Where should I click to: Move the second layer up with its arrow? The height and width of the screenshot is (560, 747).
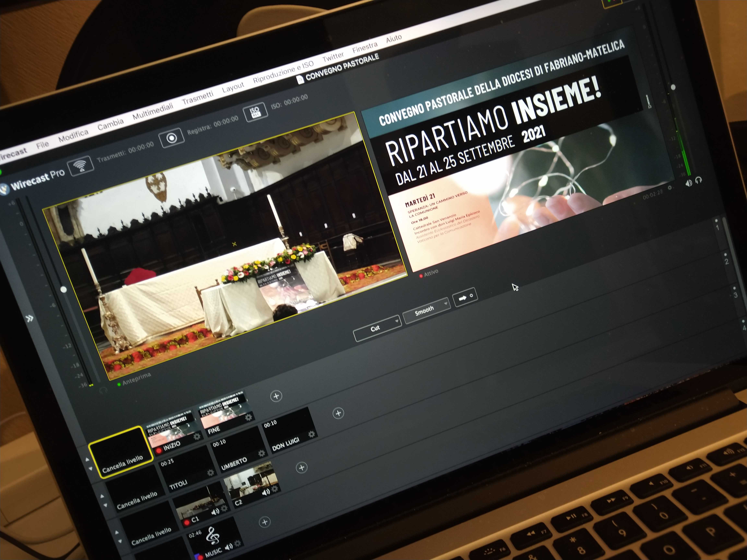coord(102,496)
